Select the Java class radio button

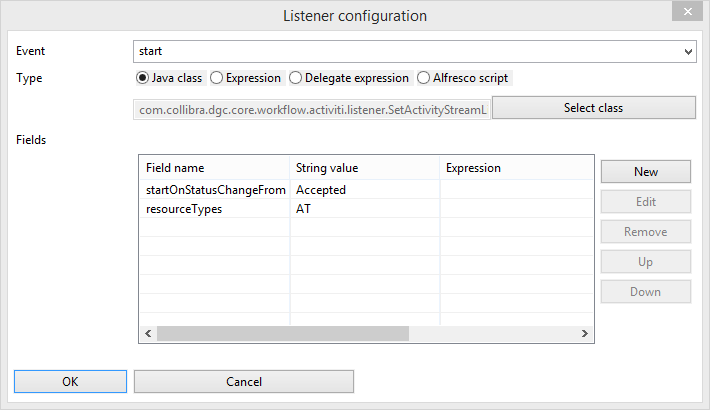tap(142, 78)
